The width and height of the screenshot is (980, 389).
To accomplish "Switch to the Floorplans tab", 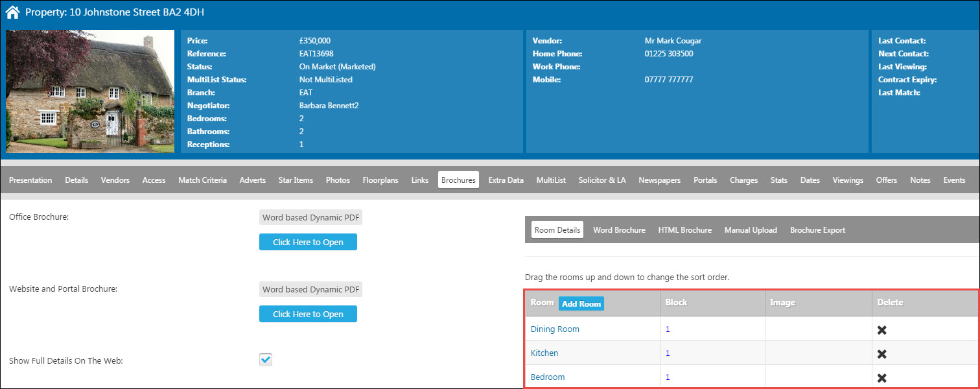I will click(x=380, y=180).
